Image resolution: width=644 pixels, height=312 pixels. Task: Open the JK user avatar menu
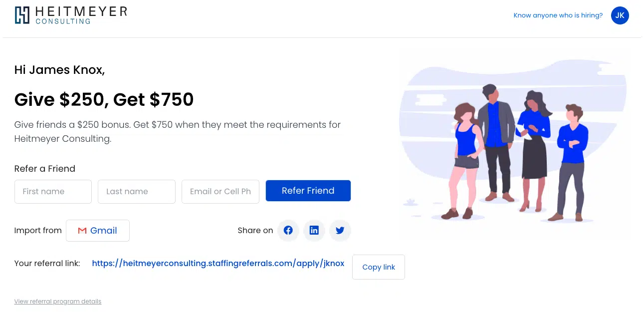(x=620, y=15)
